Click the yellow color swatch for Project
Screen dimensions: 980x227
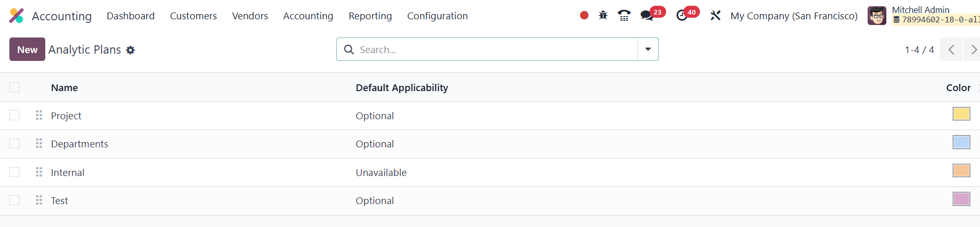961,114
